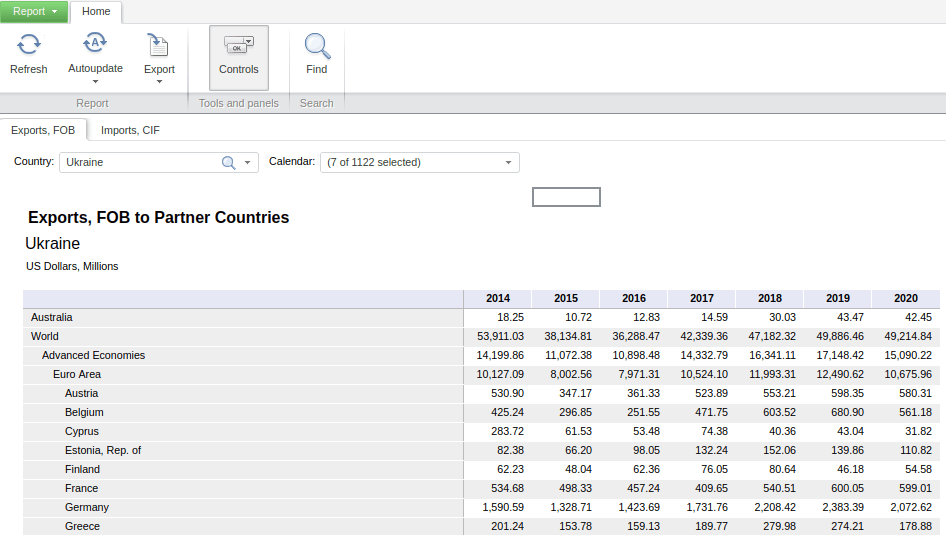Viewport: 946px width, 535px height.
Task: Click the 2020 column header
Action: [905, 298]
